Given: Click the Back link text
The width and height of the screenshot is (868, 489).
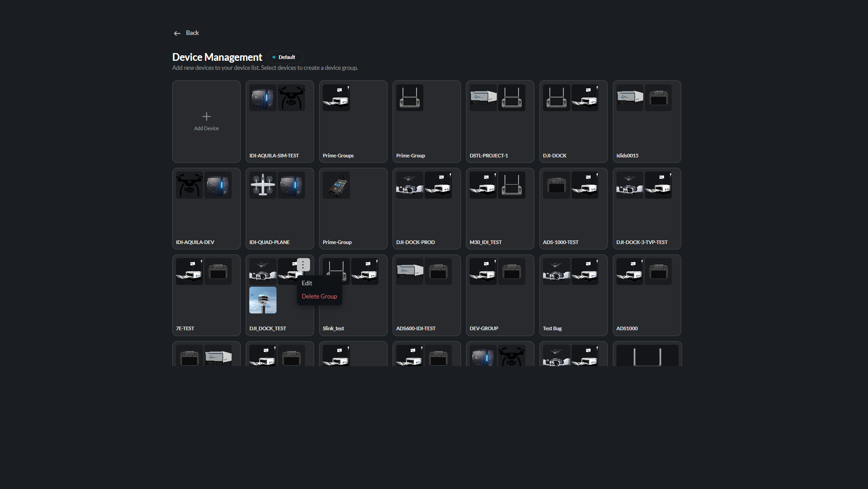Looking at the screenshot, I should pos(192,33).
